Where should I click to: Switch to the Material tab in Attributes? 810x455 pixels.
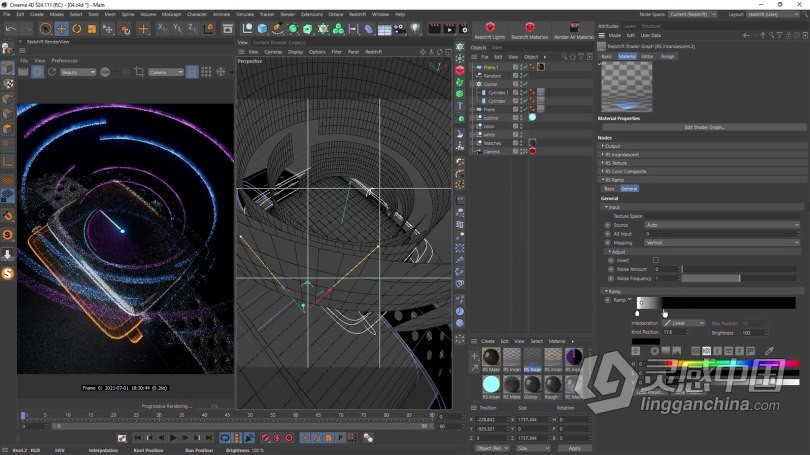point(627,56)
